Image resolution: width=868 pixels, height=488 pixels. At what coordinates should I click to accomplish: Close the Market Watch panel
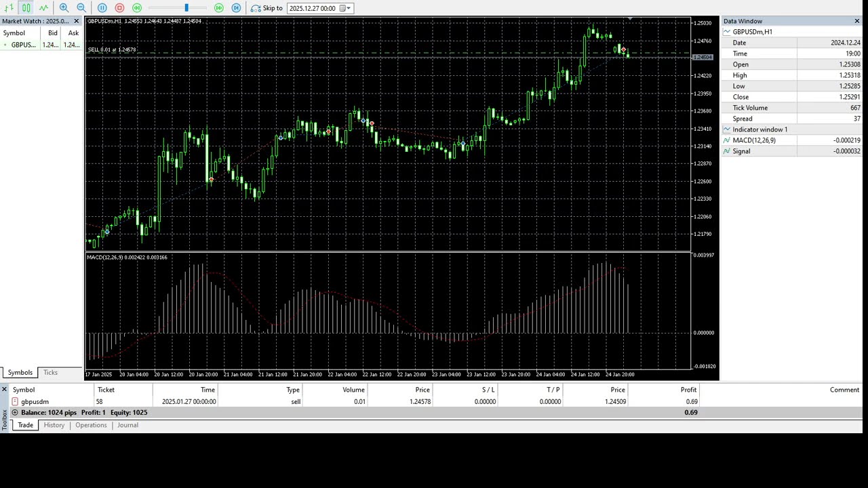(x=76, y=21)
